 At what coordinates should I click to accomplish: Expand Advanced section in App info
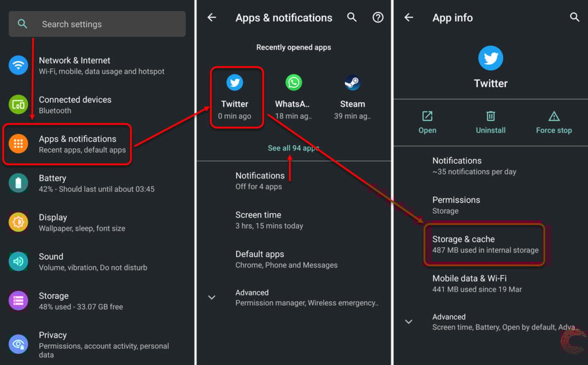tap(409, 321)
